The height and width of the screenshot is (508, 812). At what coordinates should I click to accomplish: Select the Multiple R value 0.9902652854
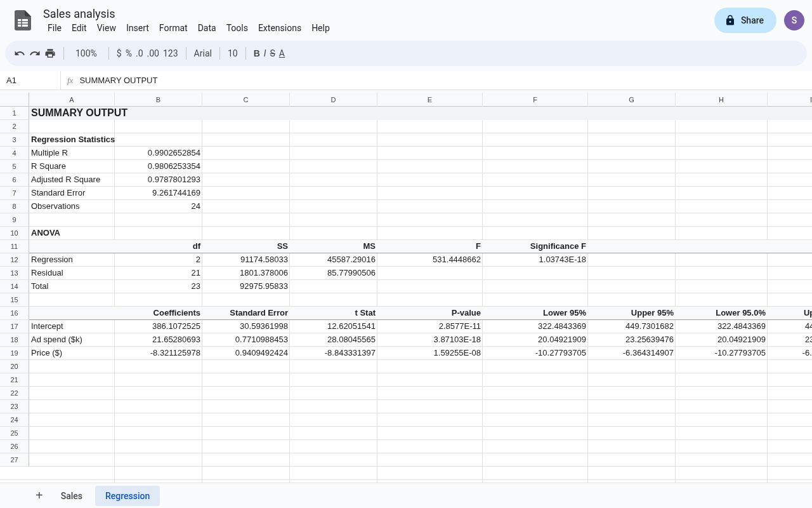tap(159, 153)
